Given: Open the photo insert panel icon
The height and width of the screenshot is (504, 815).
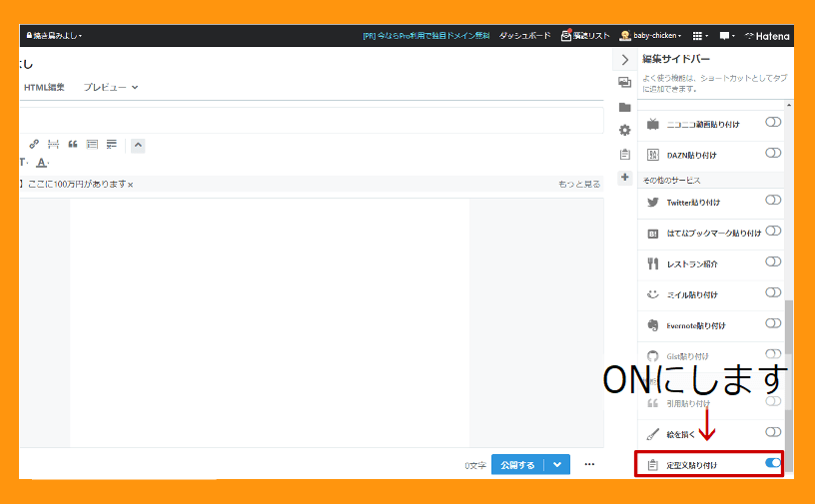Looking at the screenshot, I should [x=625, y=83].
